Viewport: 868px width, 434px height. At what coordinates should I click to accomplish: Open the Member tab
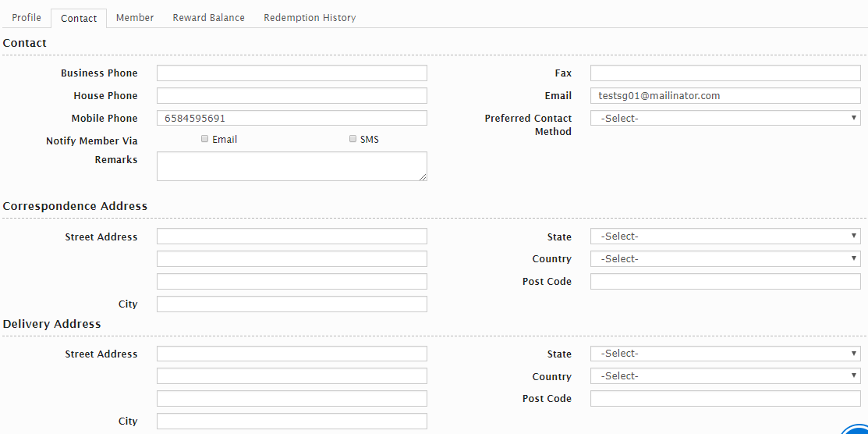pos(135,17)
